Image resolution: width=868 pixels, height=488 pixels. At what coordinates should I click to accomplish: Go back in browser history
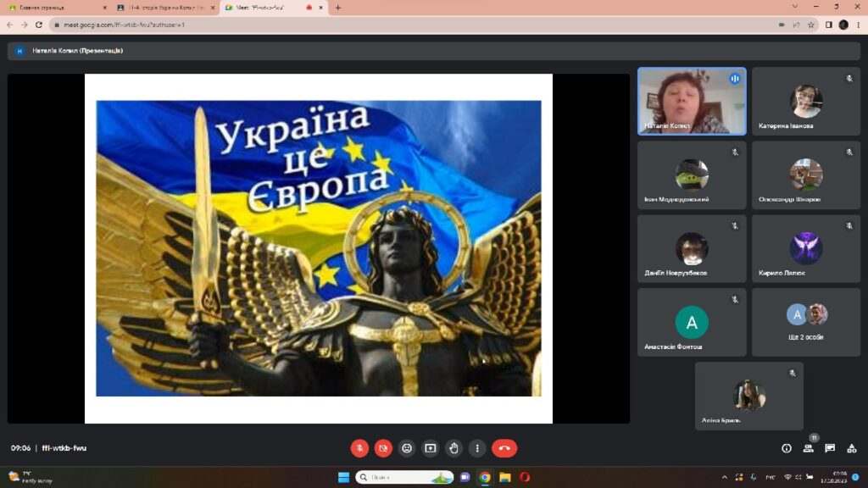[10, 25]
